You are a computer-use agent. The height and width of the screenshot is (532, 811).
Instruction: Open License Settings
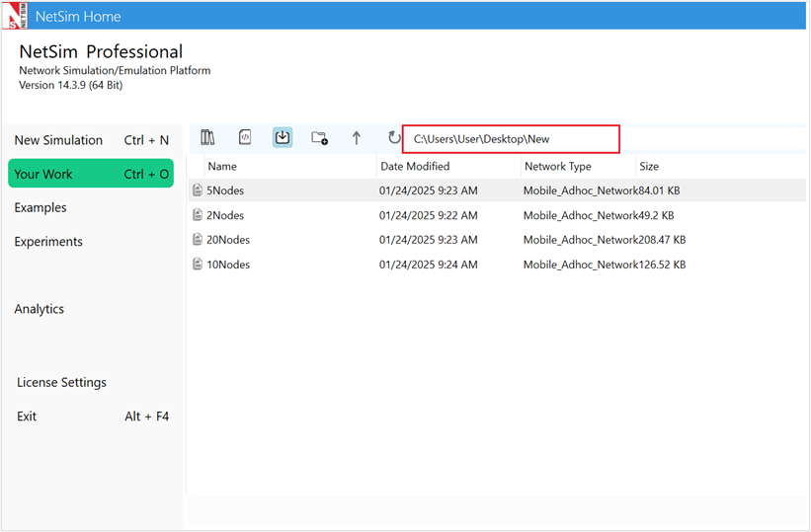click(61, 383)
